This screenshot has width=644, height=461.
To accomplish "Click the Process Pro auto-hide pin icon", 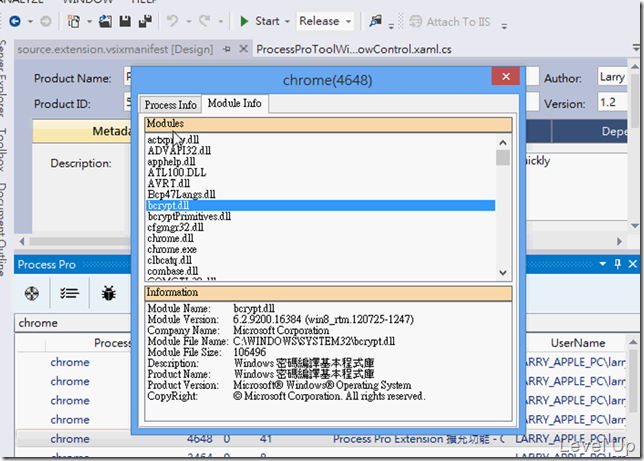I will click(x=617, y=264).
